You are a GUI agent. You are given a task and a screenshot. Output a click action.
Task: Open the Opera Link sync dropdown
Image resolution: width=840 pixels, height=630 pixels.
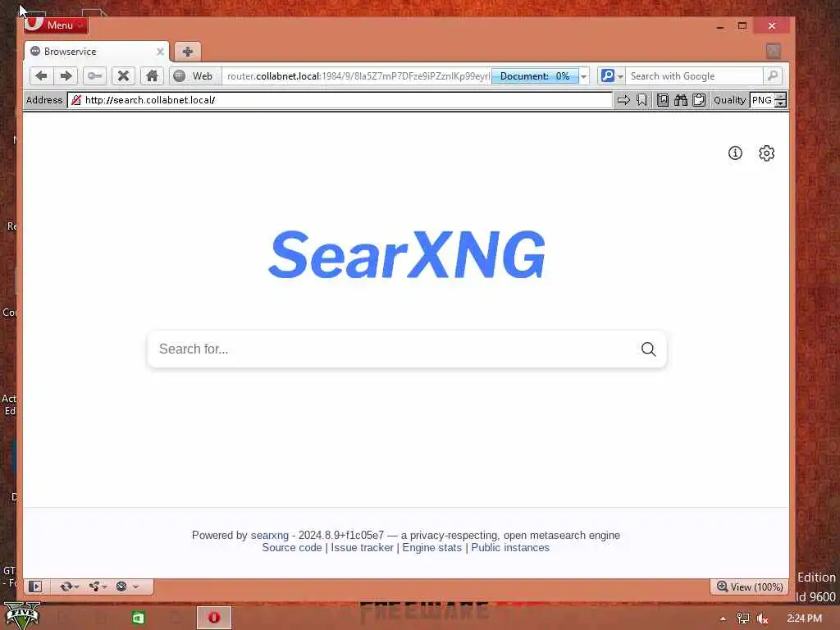point(69,587)
